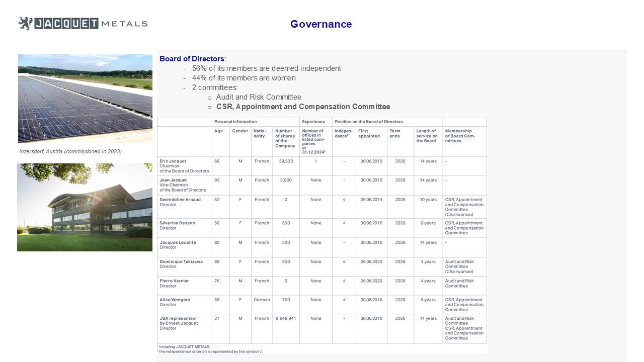Screen dimensions: 644x362
Task: Click Number of offices in listed companies header
Action: tap(314, 141)
